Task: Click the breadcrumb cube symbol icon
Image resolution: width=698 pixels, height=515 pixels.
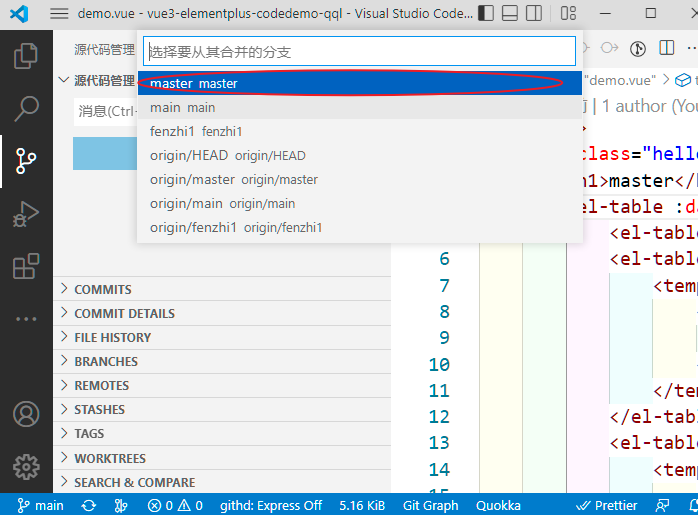Action: pos(682,80)
